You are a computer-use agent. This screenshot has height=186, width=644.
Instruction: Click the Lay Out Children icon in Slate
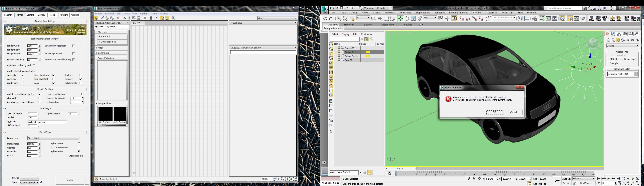[x=156, y=18]
